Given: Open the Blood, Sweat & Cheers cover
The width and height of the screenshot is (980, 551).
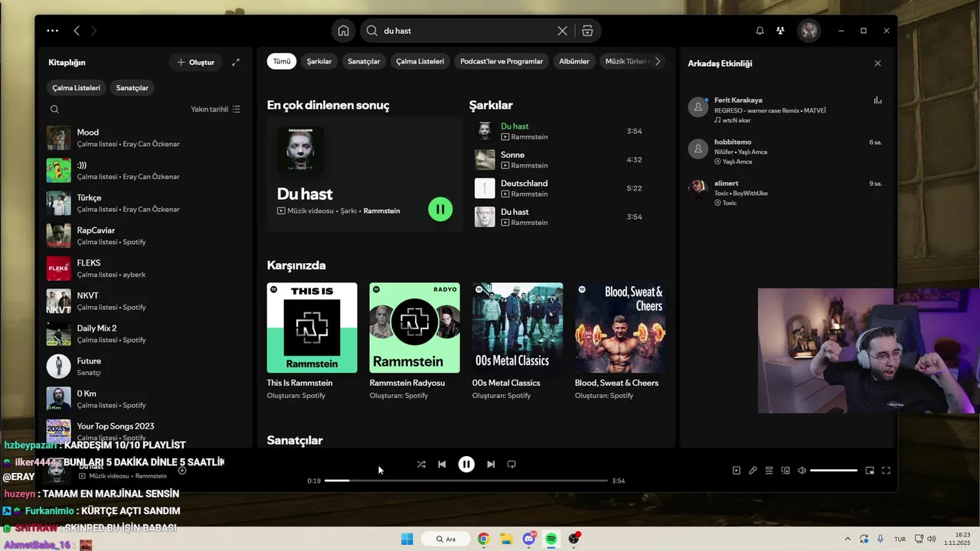Looking at the screenshot, I should 619,328.
